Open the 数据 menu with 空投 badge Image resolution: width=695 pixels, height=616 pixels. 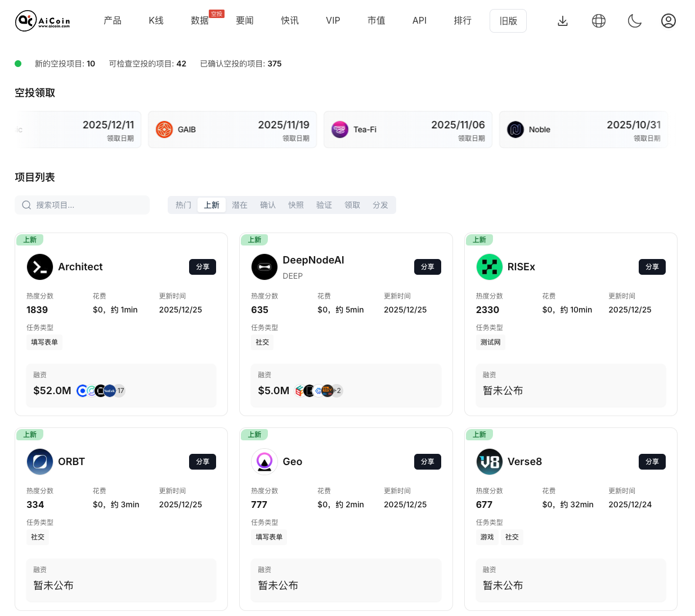click(200, 20)
